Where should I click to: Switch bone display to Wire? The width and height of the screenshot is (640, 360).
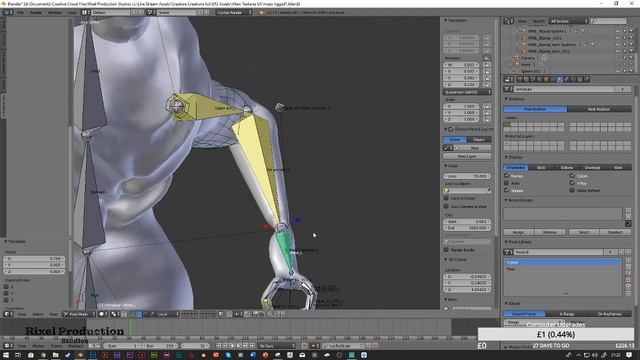point(618,168)
